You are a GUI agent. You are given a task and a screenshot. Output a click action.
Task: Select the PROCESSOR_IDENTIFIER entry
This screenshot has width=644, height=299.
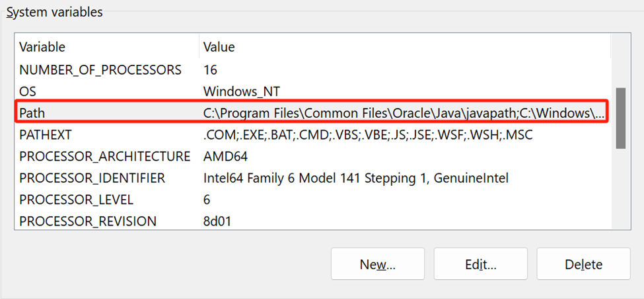[x=92, y=178]
